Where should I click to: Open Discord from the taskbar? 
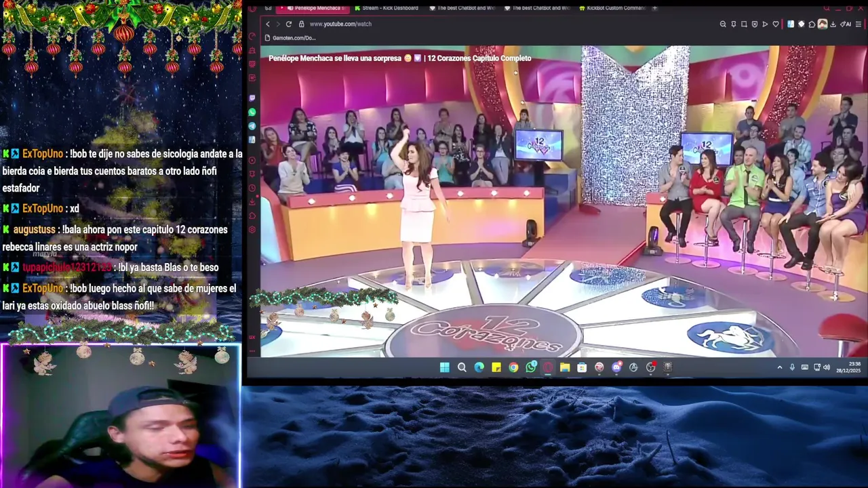tap(616, 367)
